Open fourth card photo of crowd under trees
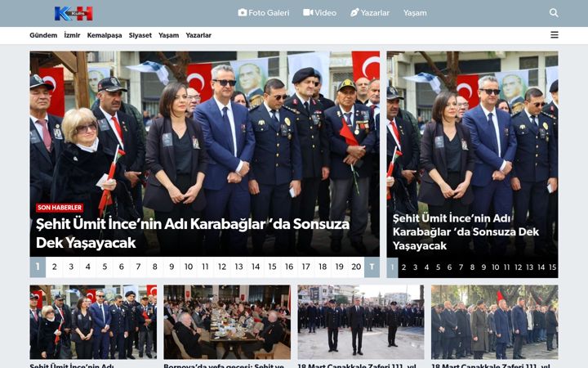 coord(495,322)
